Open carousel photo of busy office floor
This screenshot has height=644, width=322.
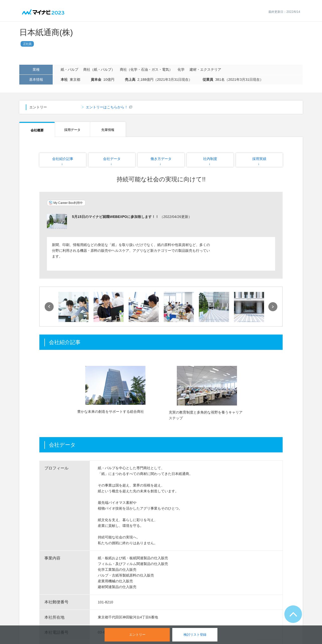click(x=179, y=307)
